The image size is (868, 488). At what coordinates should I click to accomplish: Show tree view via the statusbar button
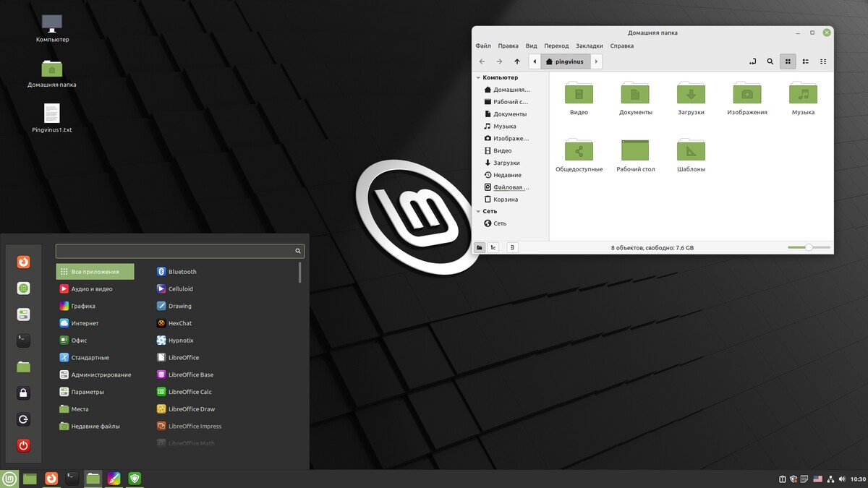click(x=493, y=247)
